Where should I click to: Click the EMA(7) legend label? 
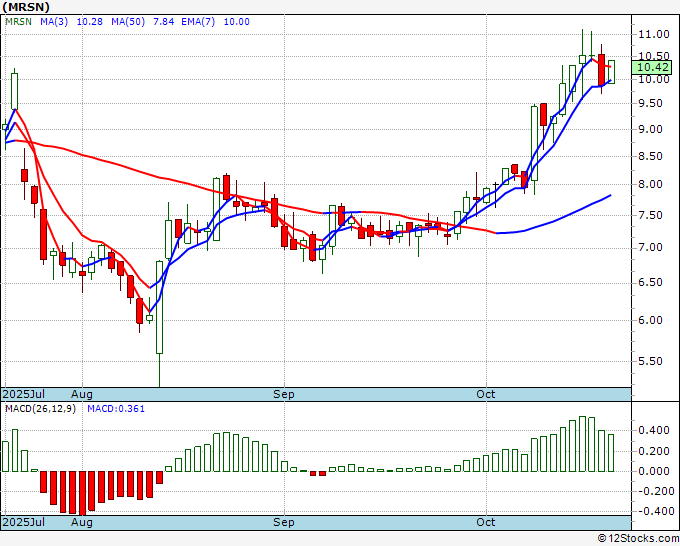(198, 22)
